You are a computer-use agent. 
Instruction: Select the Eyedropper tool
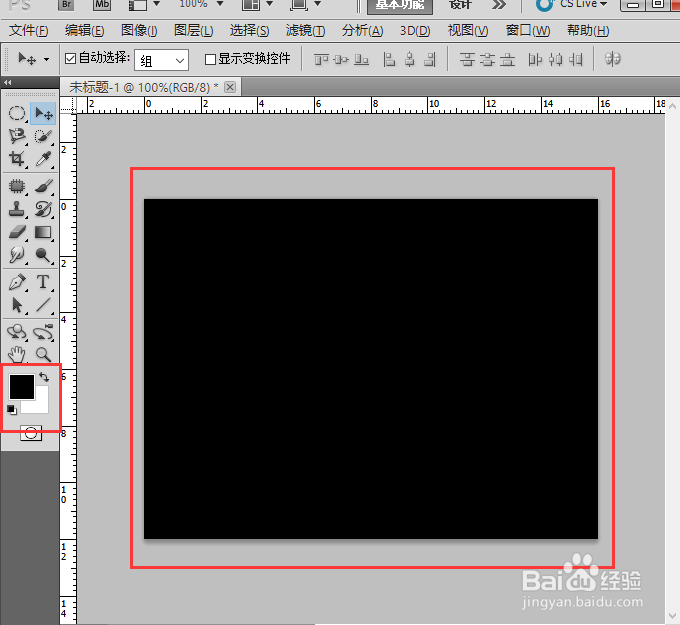click(43, 159)
